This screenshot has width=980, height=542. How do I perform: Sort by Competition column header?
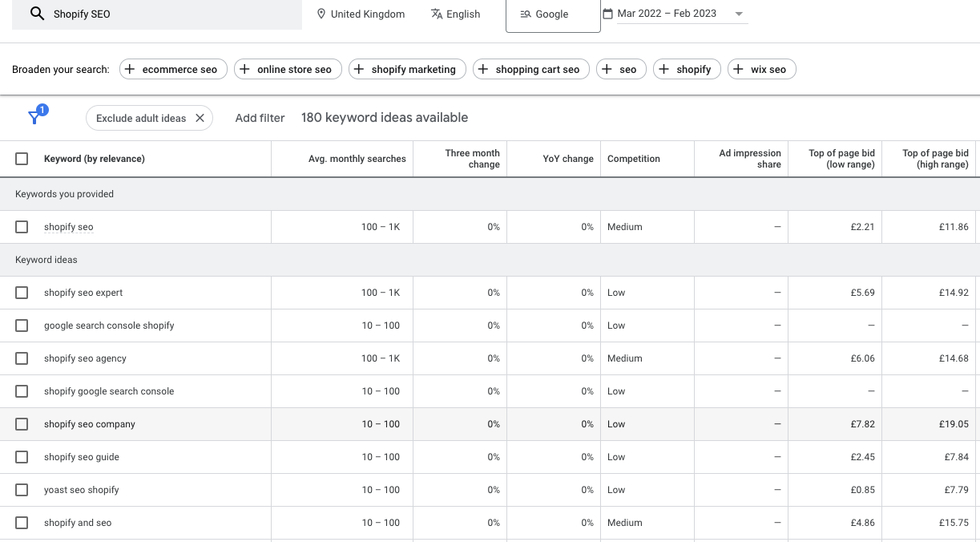click(x=633, y=159)
